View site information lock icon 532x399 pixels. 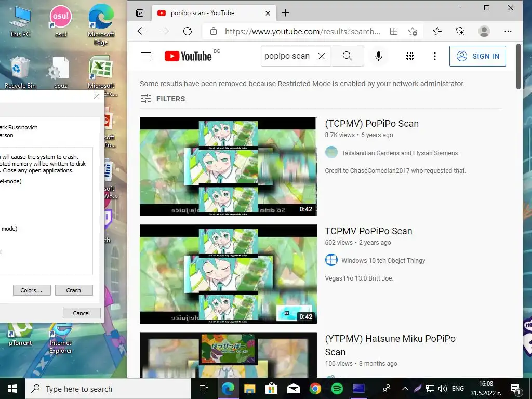(214, 31)
